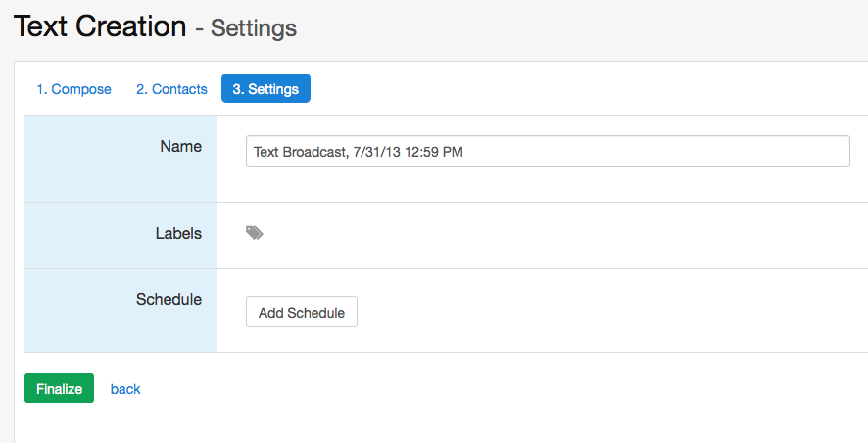
Task: Click the '- Settings' subtitle in the heading
Action: coord(246,28)
